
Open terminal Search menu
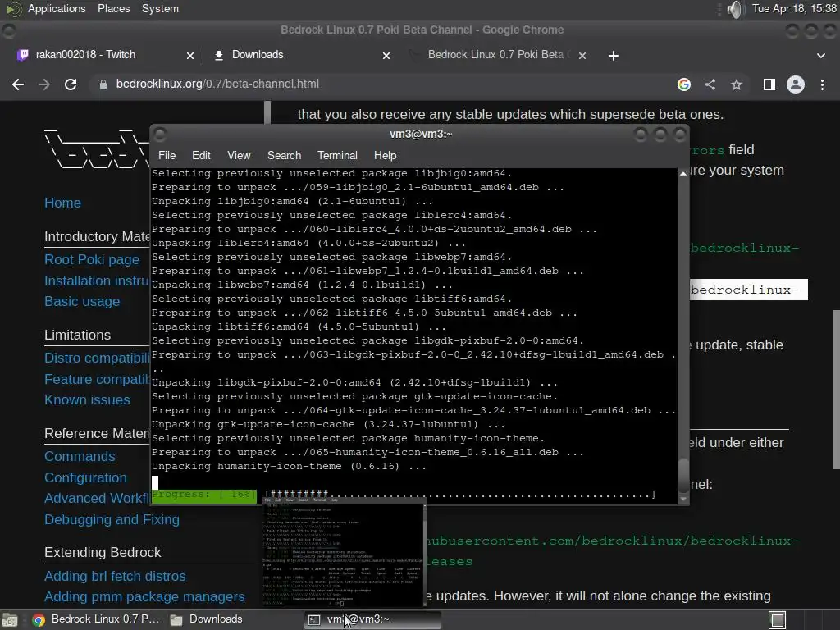click(284, 155)
